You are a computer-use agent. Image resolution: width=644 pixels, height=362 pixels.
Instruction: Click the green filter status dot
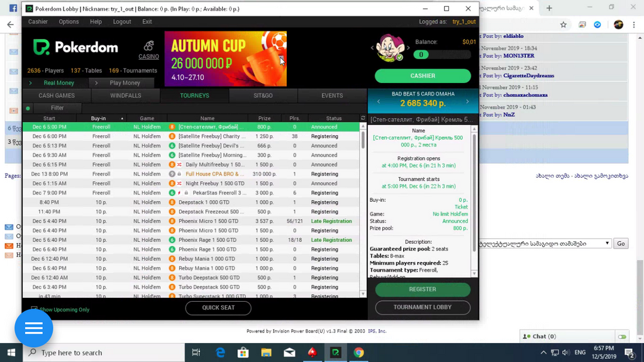pyautogui.click(x=28, y=108)
